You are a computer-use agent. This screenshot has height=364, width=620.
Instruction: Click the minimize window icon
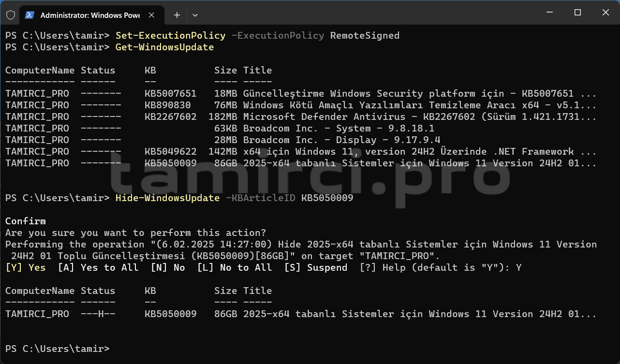click(549, 13)
